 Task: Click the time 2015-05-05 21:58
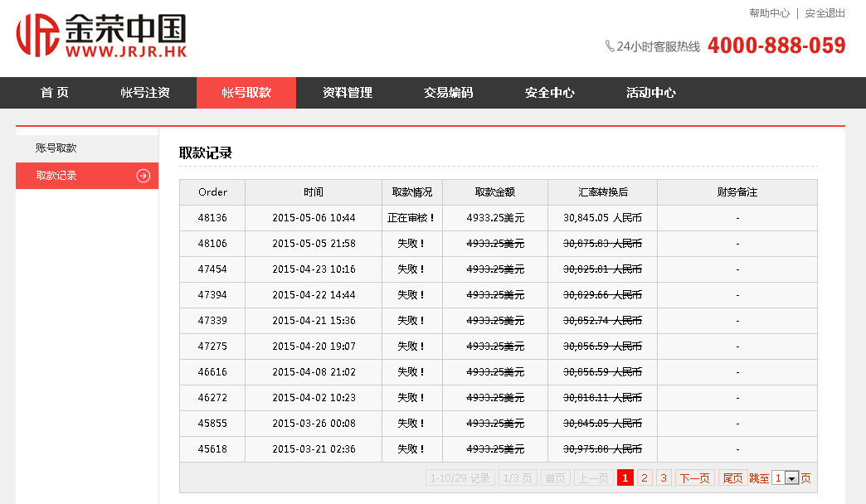point(314,244)
